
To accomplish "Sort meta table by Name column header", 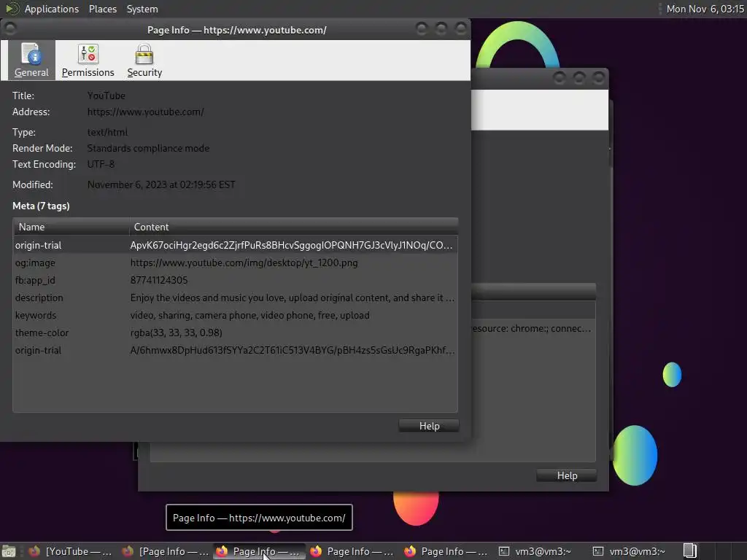I will click(71, 227).
